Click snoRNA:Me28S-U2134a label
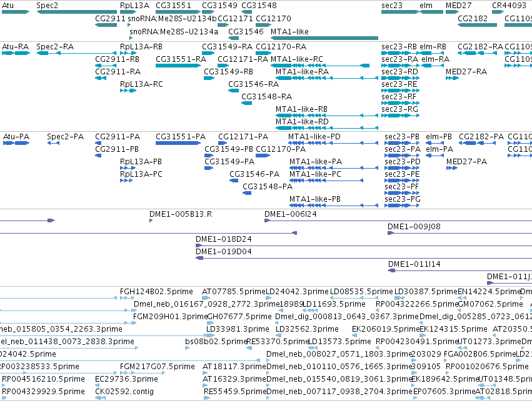532x401 pixels. pos(174,31)
